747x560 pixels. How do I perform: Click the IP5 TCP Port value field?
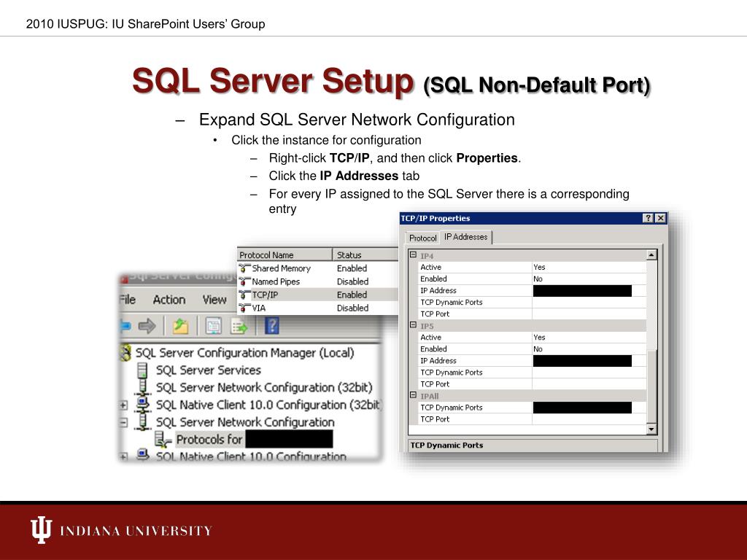coord(589,384)
